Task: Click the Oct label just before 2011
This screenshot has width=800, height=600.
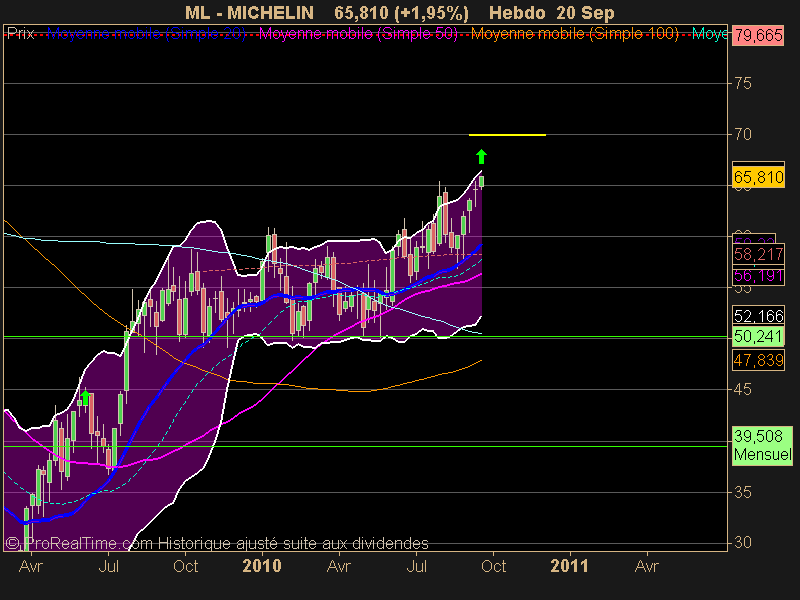Action: (493, 566)
